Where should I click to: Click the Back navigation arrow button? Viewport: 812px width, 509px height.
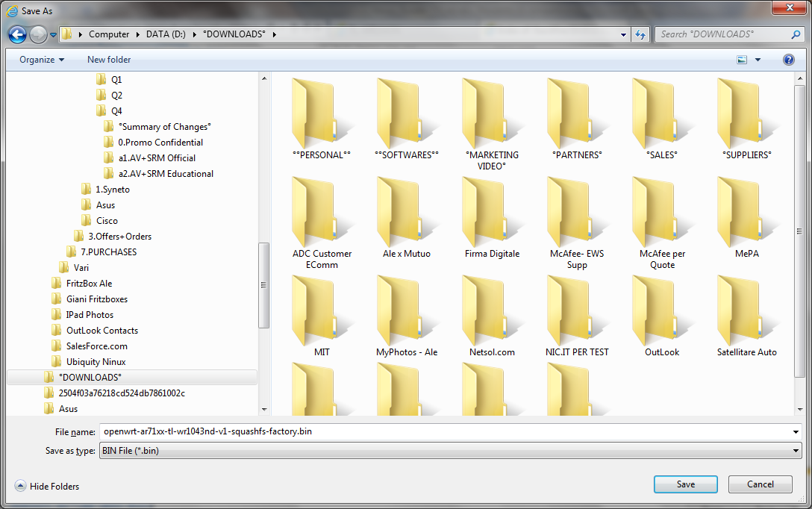point(17,34)
